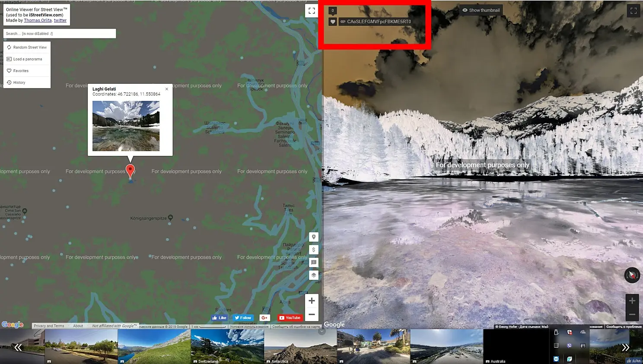Click the dollar sign map button
This screenshot has height=364, width=643.
(314, 250)
